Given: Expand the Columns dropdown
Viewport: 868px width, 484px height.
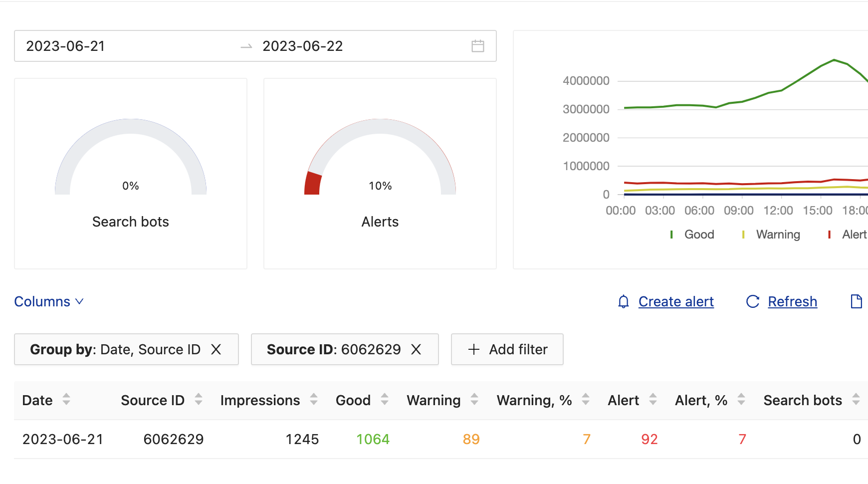Looking at the screenshot, I should point(49,302).
